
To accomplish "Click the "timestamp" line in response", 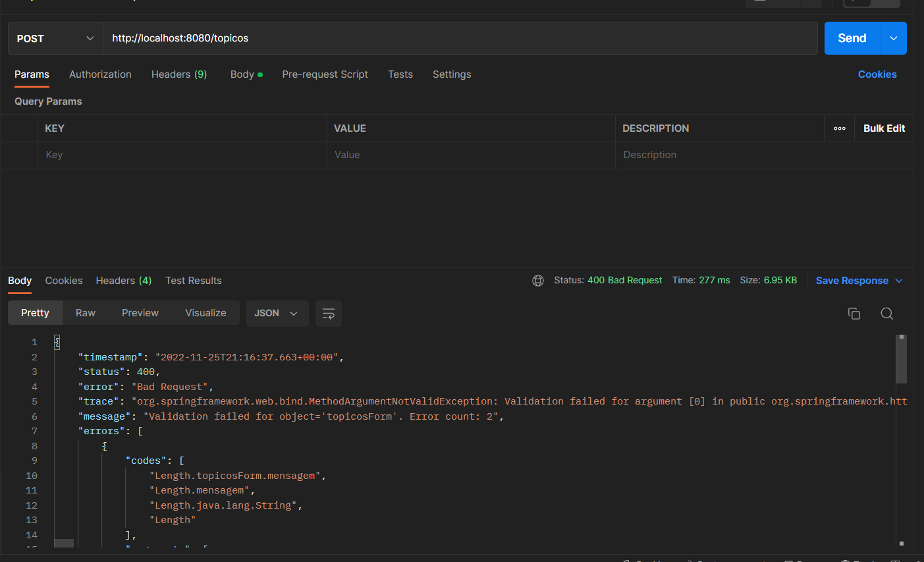I will (x=211, y=357).
